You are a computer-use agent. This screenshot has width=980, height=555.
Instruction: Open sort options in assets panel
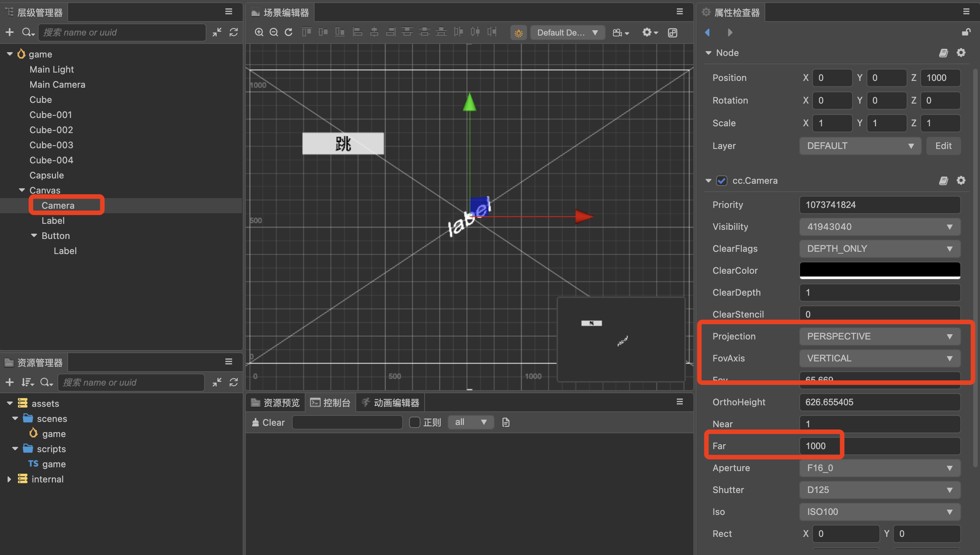coord(28,382)
